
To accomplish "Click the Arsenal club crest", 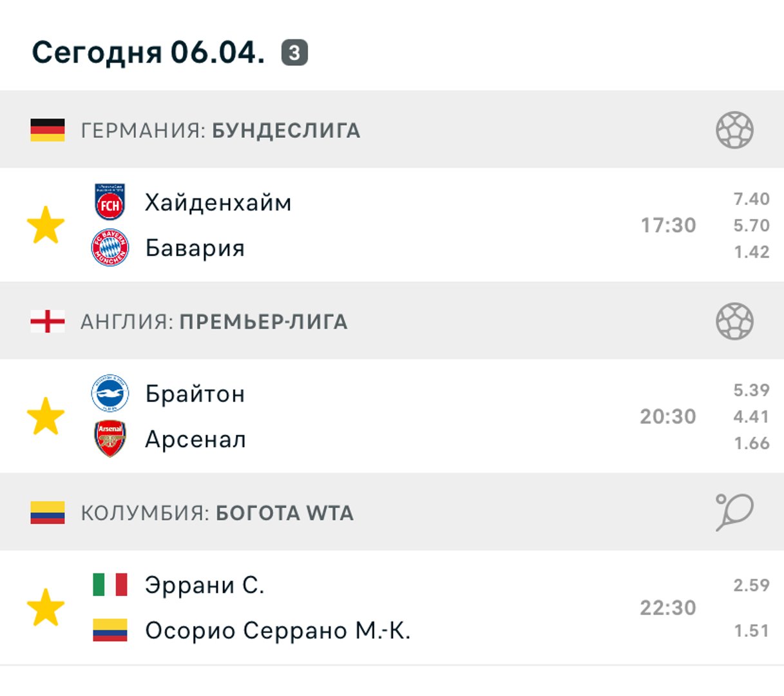I will [x=110, y=439].
